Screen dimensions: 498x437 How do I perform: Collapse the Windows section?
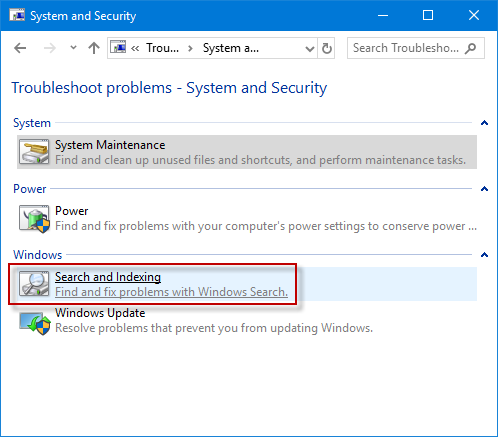point(484,255)
